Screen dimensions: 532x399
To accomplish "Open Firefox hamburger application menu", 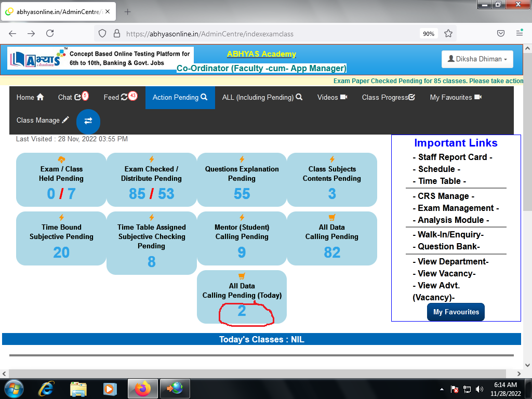I will pyautogui.click(x=519, y=33).
